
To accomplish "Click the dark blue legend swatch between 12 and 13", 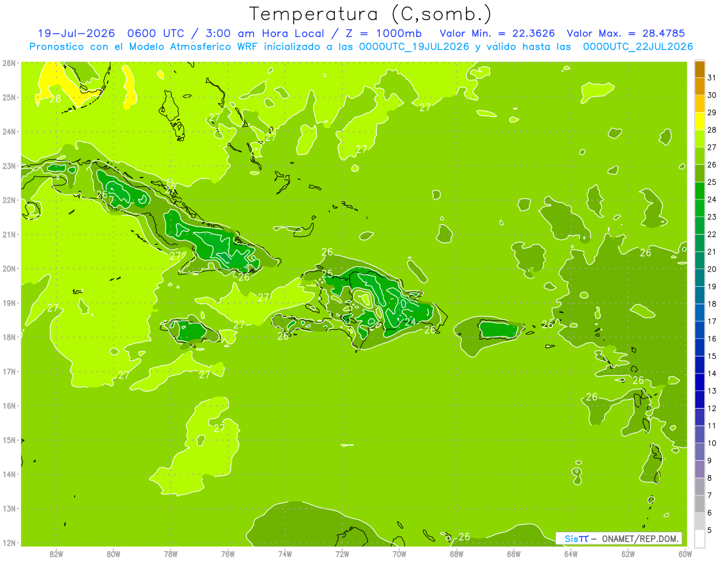I will [x=699, y=400].
